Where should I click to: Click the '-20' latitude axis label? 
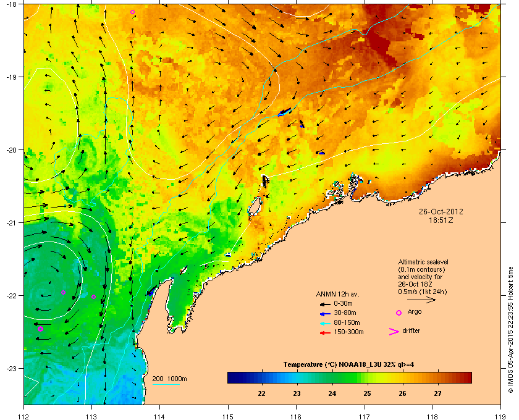pyautogui.click(x=11, y=150)
